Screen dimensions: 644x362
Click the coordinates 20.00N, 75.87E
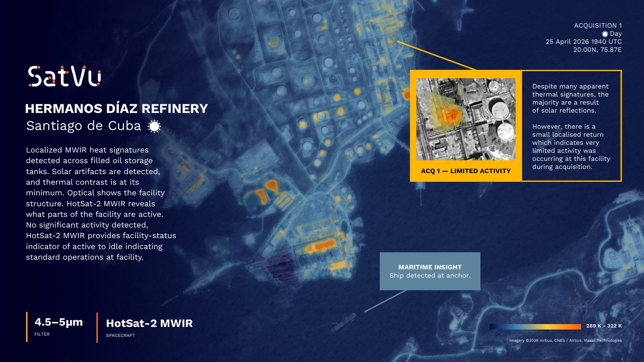(597, 49)
